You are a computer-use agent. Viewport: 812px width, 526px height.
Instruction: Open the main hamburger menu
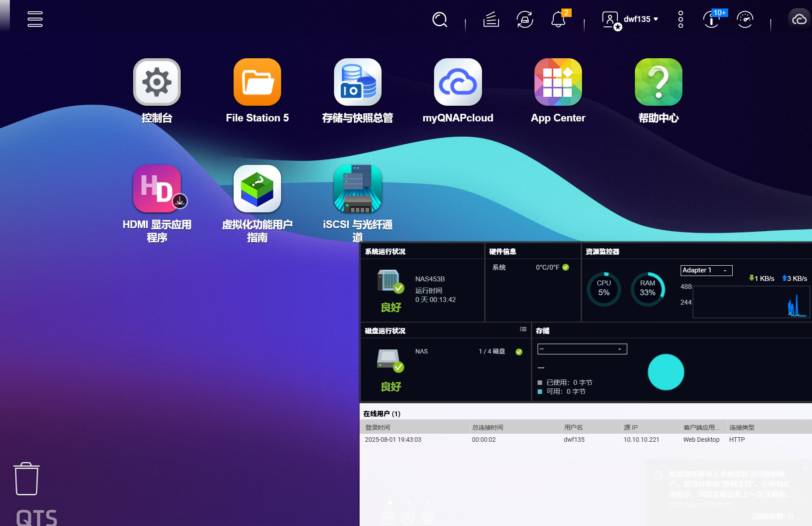coord(35,19)
